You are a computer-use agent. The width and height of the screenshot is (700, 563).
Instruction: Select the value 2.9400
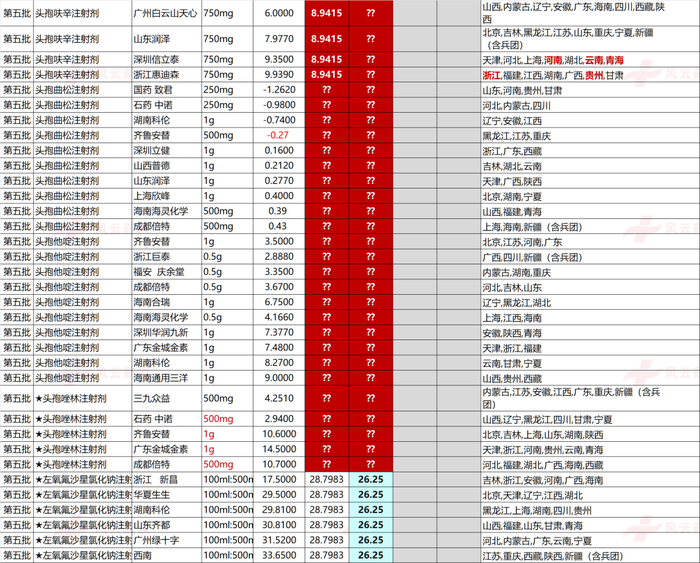(279, 419)
